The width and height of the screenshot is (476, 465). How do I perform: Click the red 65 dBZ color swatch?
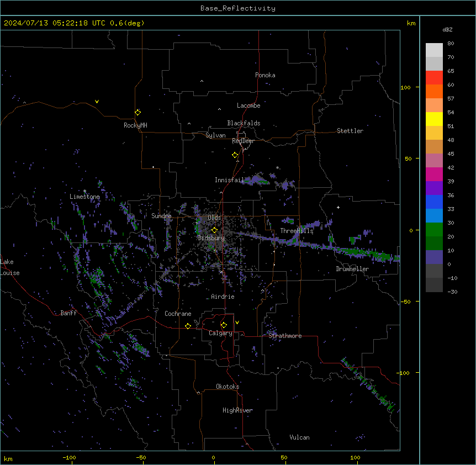pyautogui.click(x=434, y=77)
